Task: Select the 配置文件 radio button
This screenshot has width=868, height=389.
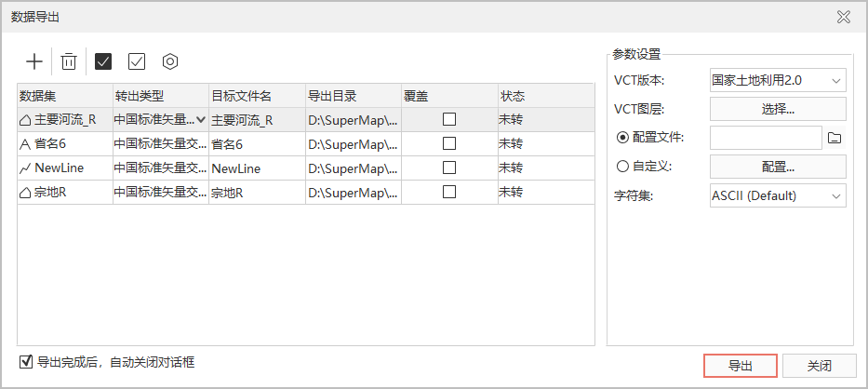Action: 623,138
